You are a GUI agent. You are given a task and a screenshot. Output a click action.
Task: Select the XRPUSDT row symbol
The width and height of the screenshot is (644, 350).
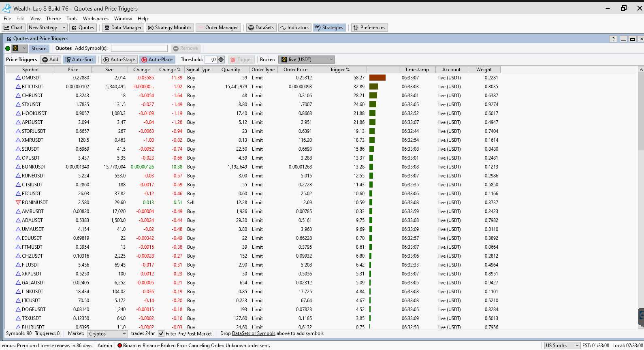pos(32,274)
